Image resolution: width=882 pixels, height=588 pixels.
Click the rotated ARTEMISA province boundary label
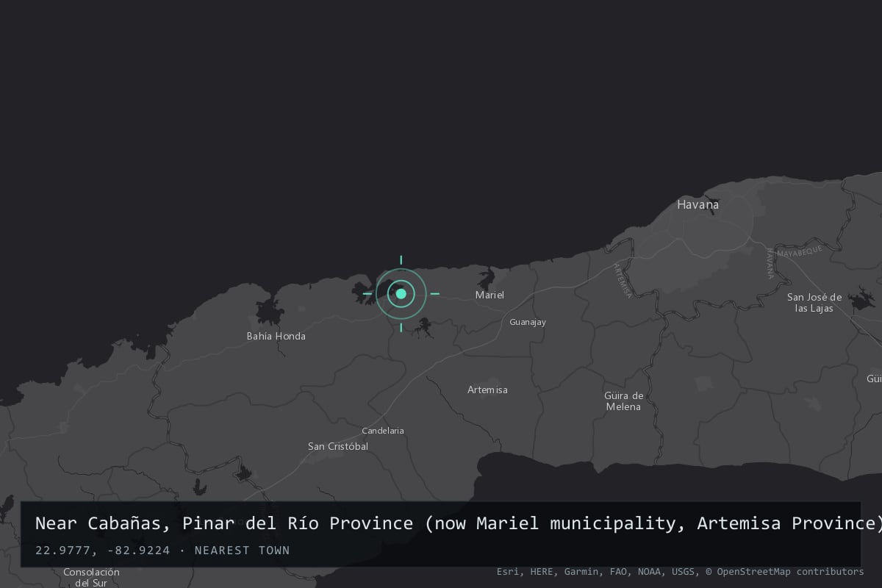[623, 280]
